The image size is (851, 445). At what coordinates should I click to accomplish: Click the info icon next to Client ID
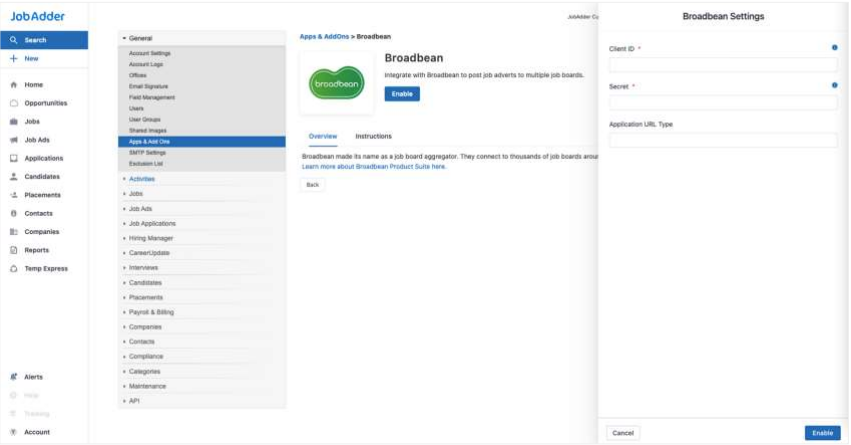[x=834, y=48]
